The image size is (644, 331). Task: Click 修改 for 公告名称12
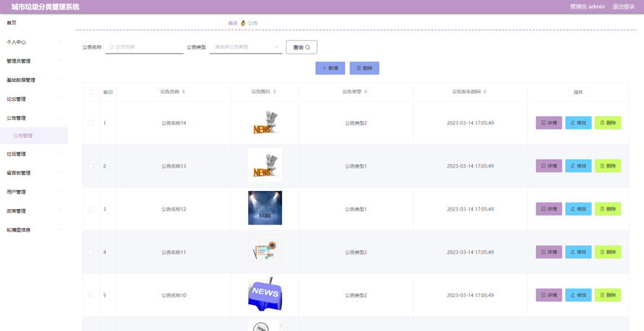click(578, 209)
